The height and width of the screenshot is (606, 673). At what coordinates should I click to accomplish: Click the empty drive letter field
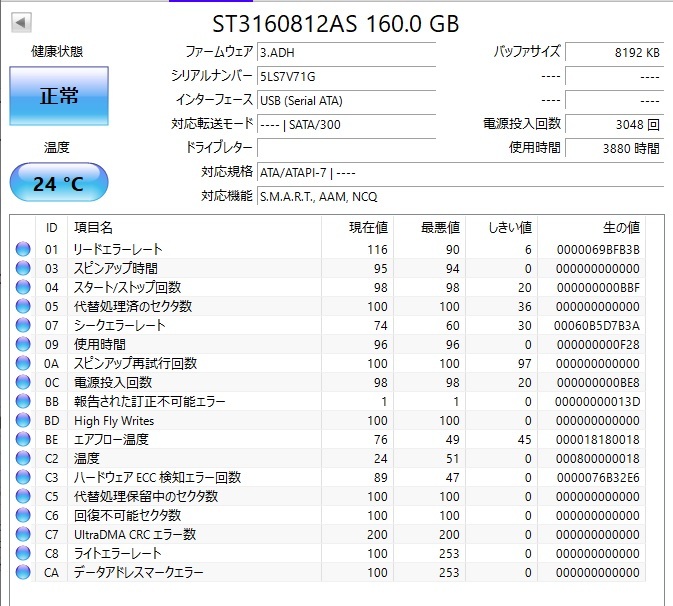tap(346, 148)
